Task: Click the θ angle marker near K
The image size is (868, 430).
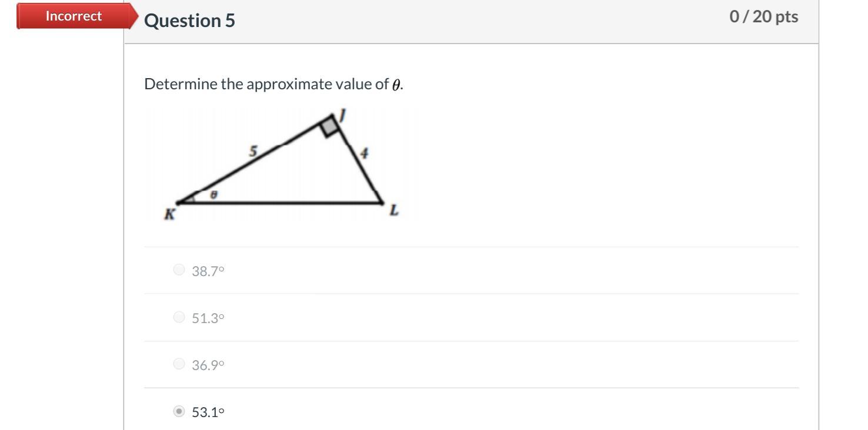Action: pyautogui.click(x=213, y=194)
